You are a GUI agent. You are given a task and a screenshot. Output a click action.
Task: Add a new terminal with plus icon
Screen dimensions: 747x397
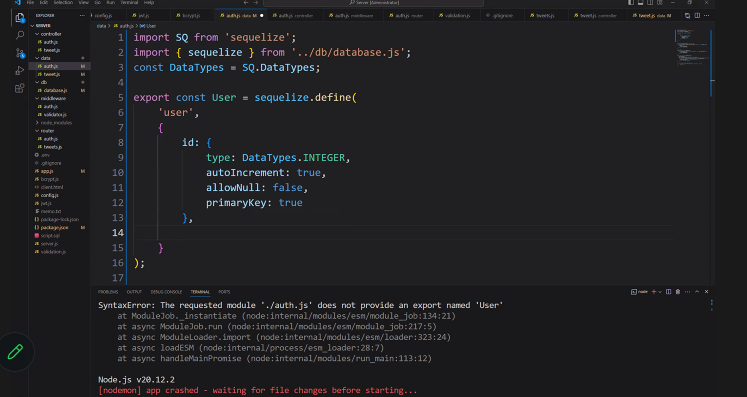point(654,292)
